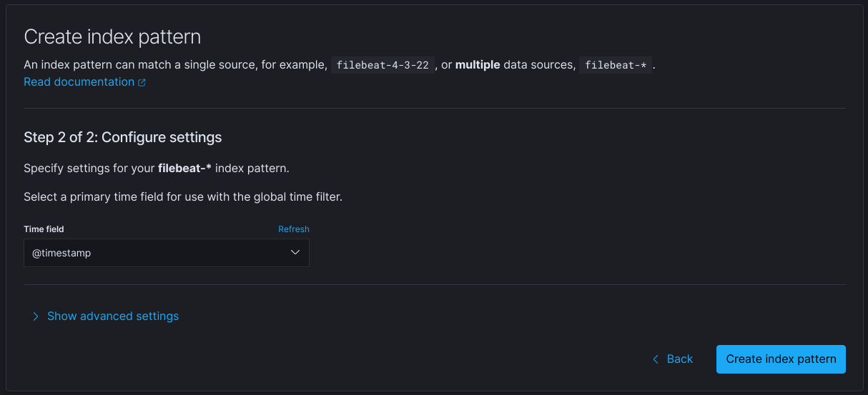Click the left chevron next to Back

click(x=656, y=359)
